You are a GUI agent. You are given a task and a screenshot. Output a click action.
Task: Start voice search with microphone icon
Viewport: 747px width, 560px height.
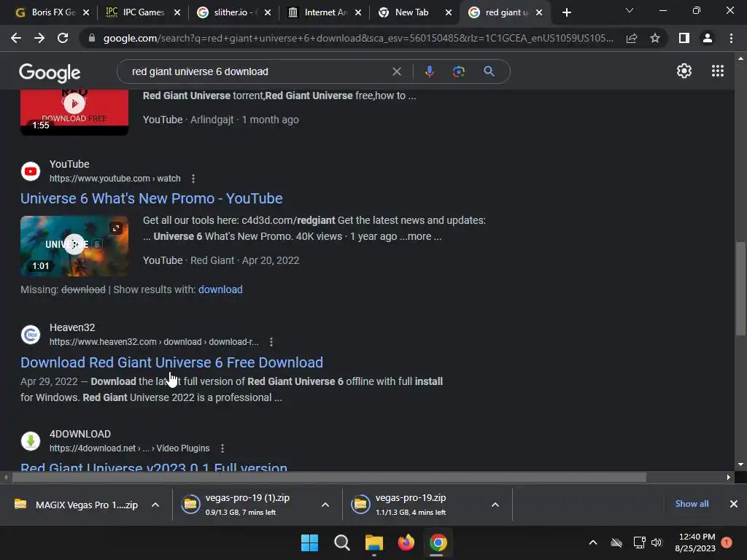point(429,71)
